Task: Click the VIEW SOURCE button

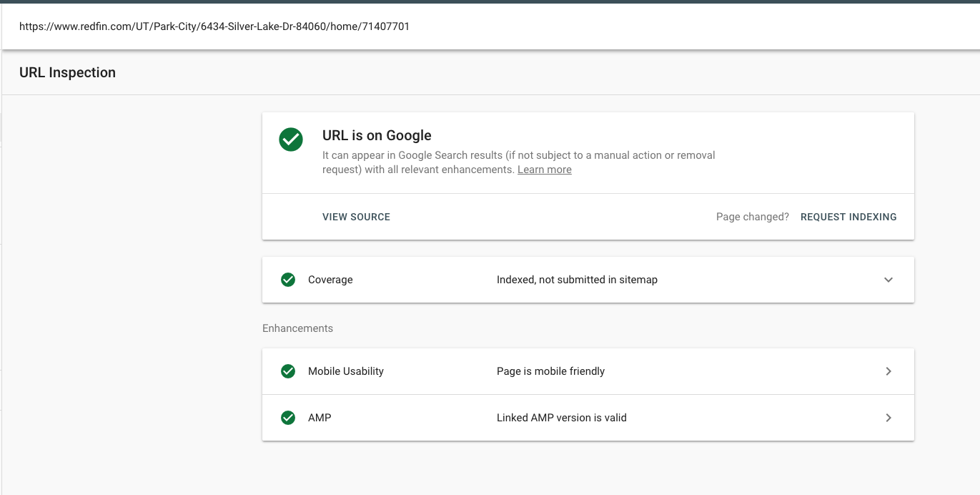Action: click(x=356, y=217)
